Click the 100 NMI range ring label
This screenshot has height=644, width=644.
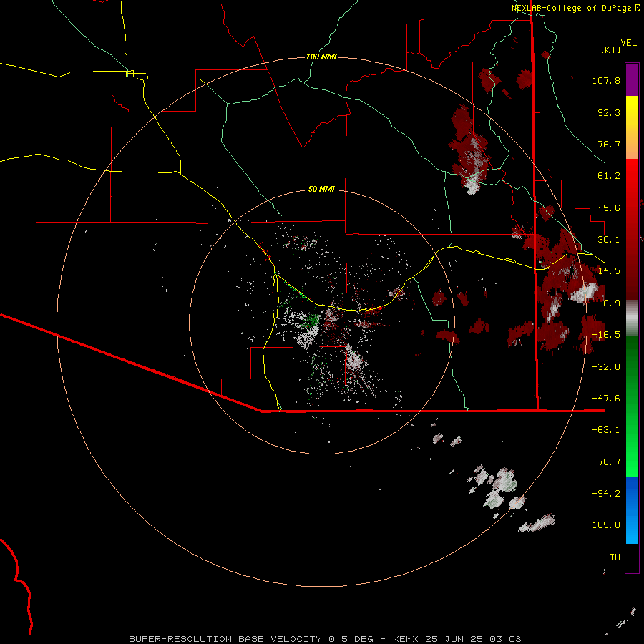point(321,57)
